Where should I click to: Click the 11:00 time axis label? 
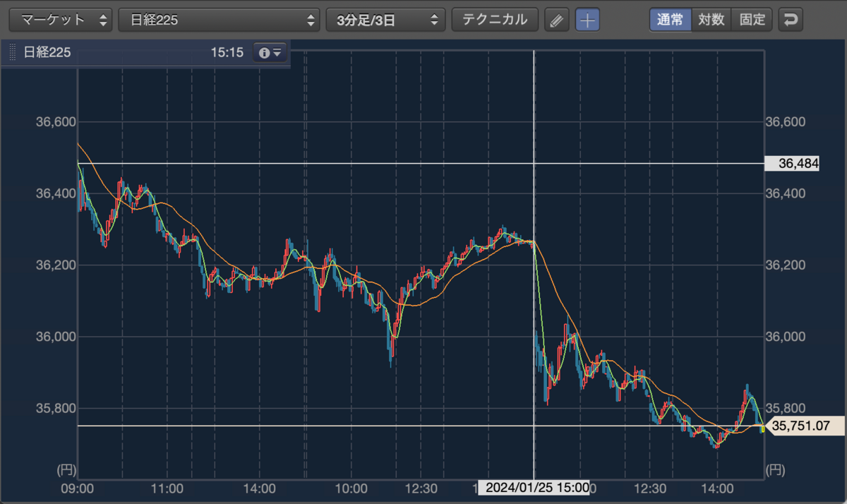pos(168,488)
